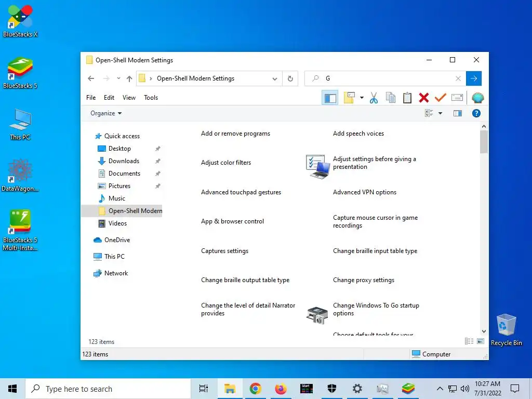Open Advanced VPN options
532x399 pixels.
(x=364, y=192)
